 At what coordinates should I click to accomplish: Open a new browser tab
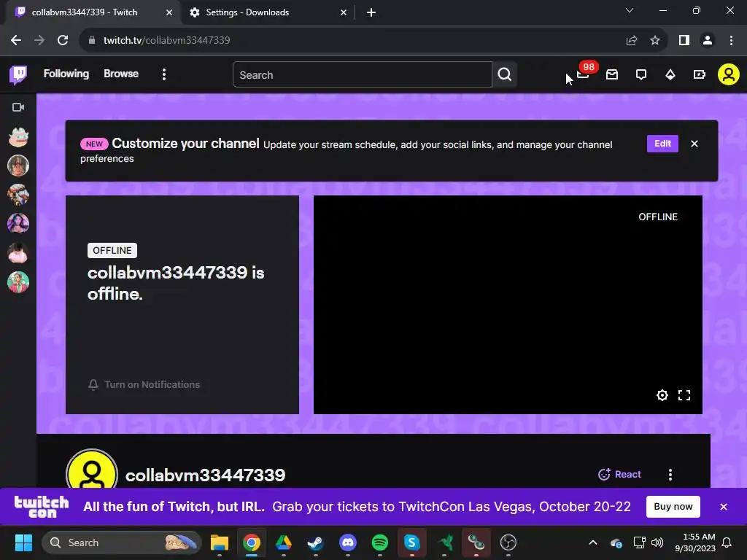(371, 12)
